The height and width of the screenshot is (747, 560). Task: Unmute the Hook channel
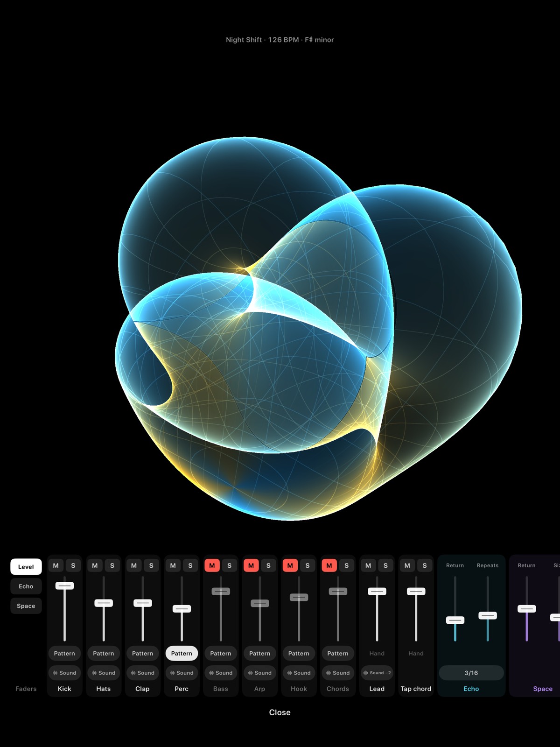point(290,565)
